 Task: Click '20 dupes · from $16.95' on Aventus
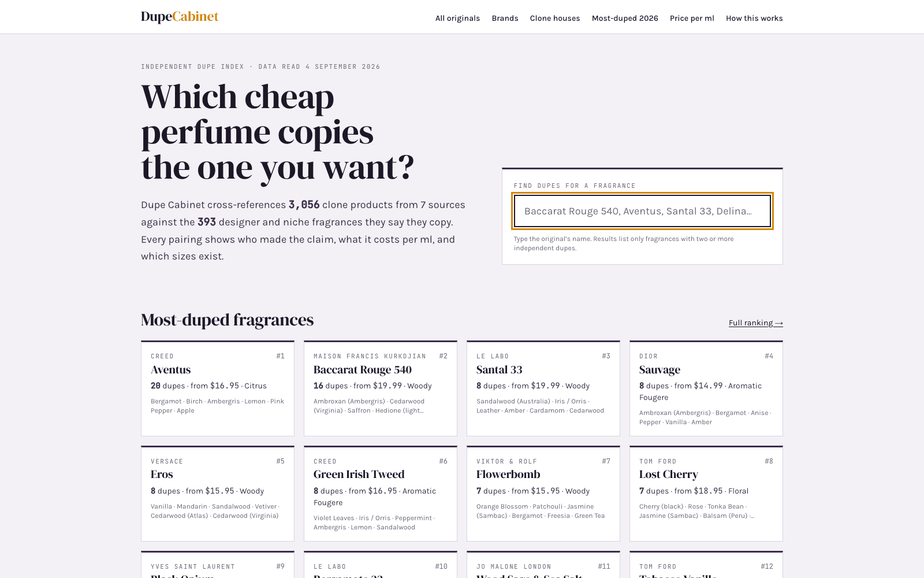click(x=195, y=386)
